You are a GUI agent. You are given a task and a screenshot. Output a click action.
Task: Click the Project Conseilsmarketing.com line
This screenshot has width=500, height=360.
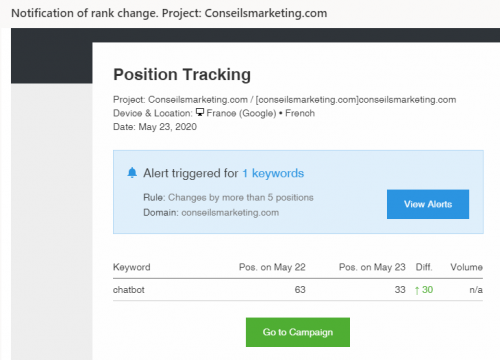284,100
